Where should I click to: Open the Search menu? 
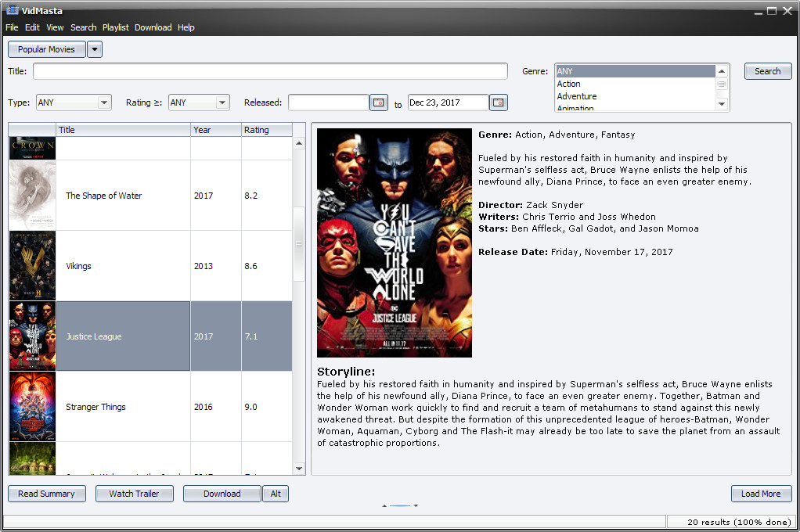83,27
